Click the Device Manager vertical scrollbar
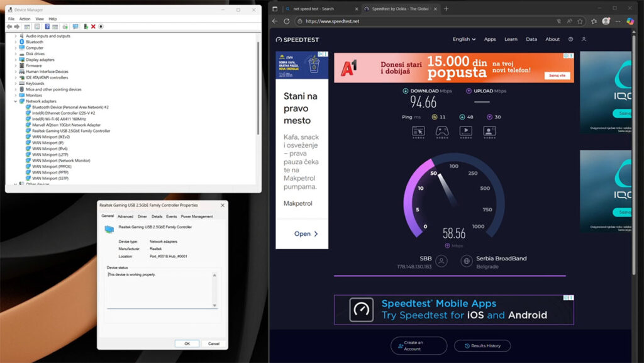 (258, 88)
